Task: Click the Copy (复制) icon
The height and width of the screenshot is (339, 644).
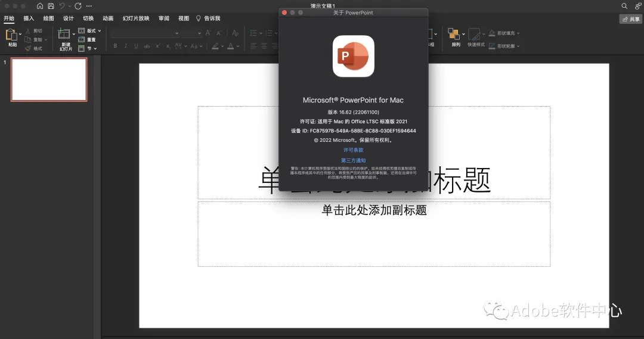Action: coord(28,40)
